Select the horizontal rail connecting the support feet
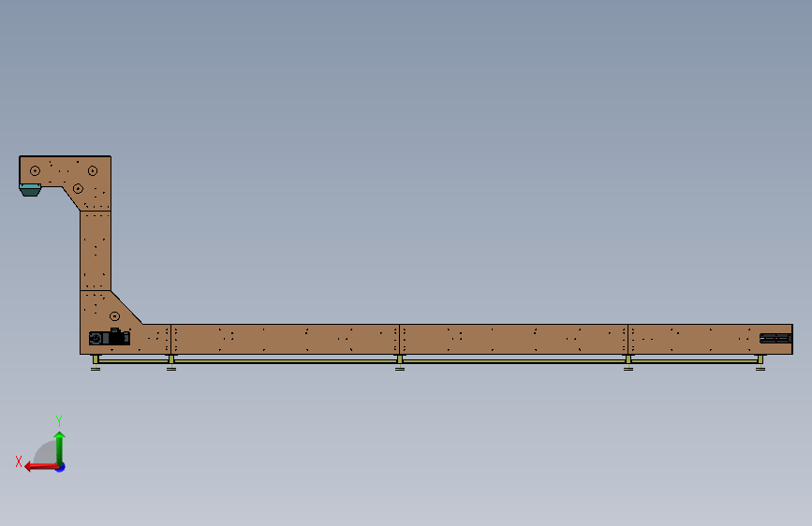This screenshot has height=526, width=812. pyautogui.click(x=428, y=362)
